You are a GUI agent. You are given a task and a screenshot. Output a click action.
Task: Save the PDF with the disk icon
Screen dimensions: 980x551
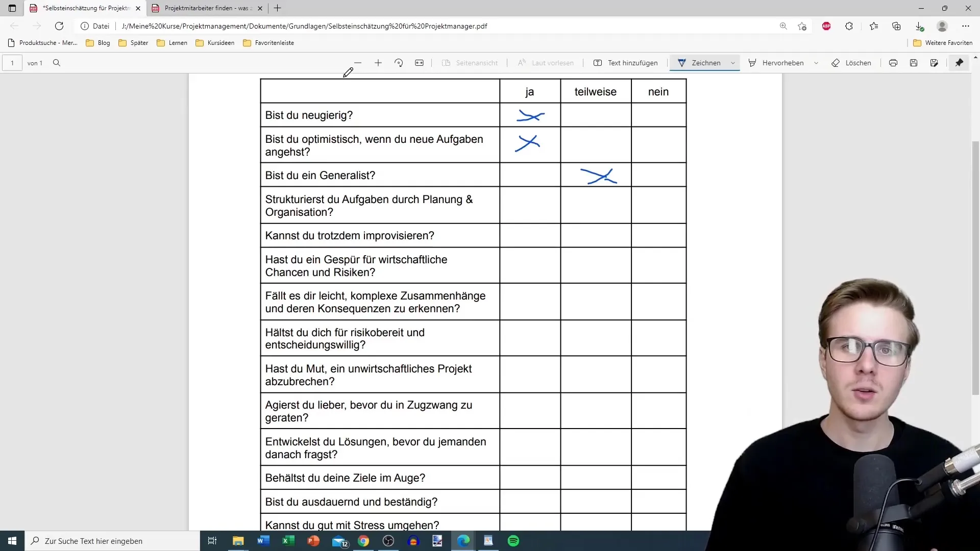(x=914, y=63)
